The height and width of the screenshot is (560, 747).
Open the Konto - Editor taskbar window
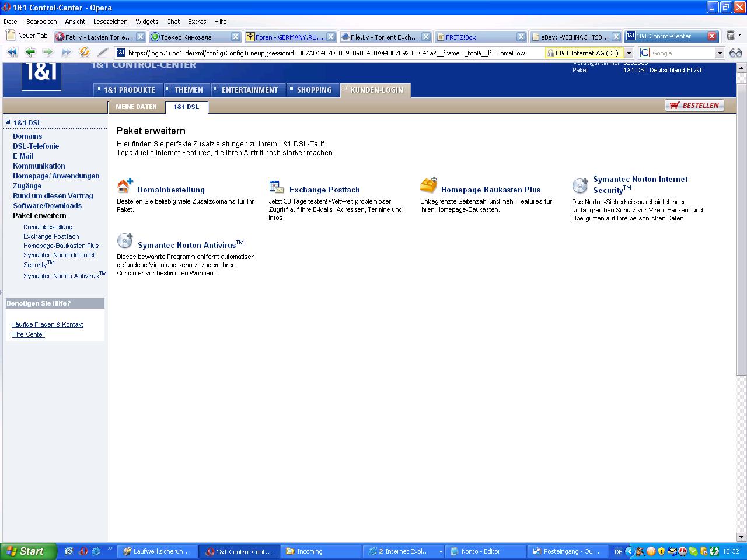pos(486,551)
